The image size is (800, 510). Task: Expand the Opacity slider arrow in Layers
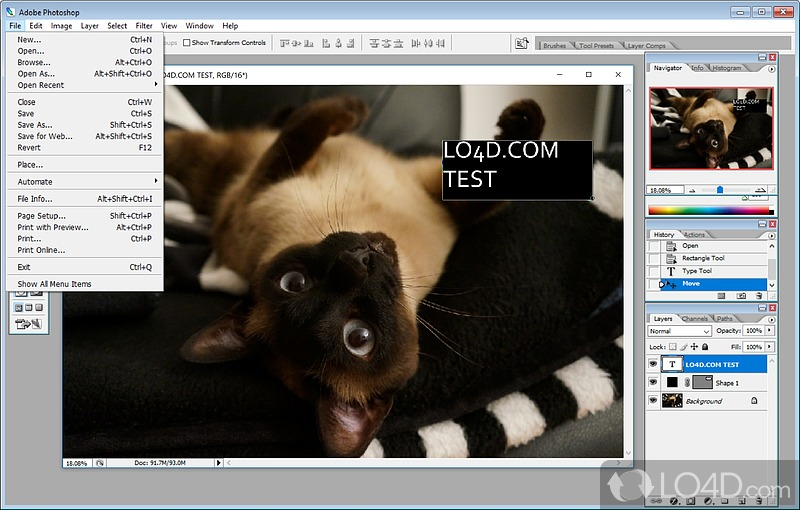[768, 331]
